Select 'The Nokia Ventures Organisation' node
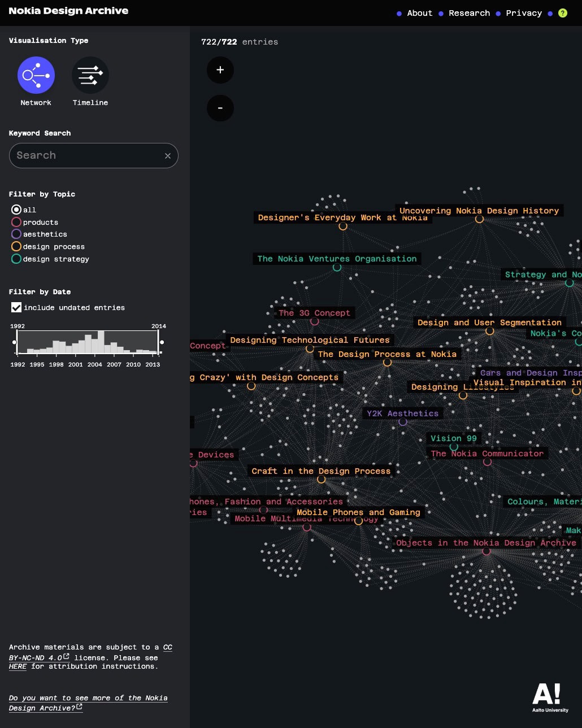Screen dimensions: 582x728 [337, 267]
